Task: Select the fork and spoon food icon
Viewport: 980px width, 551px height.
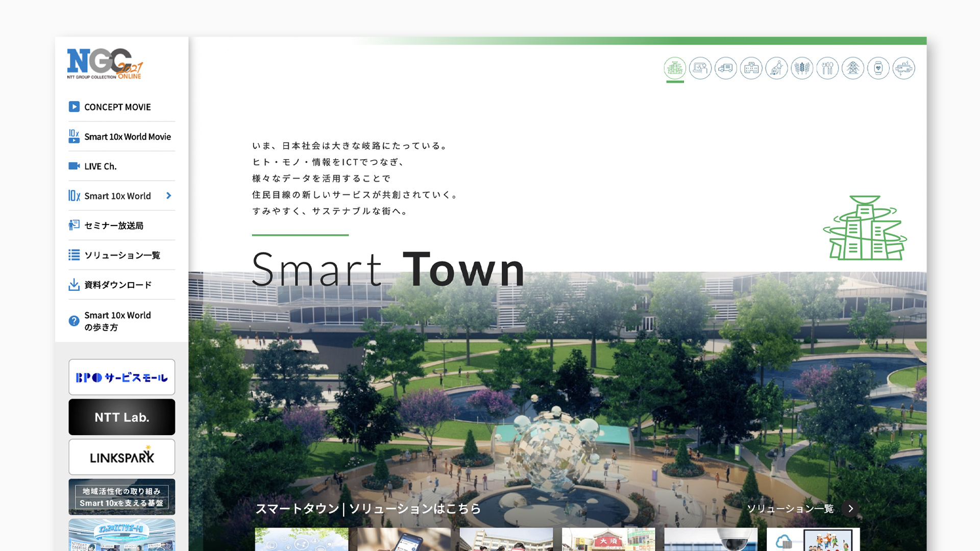Action: (827, 68)
